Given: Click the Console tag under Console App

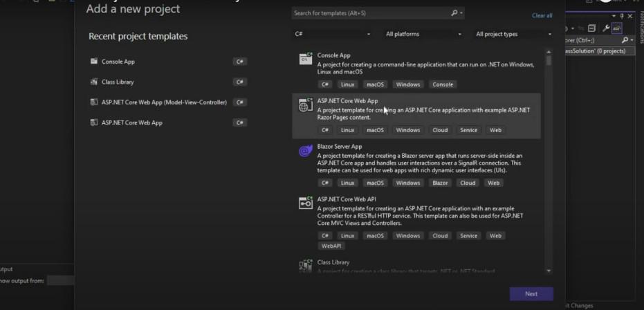Looking at the screenshot, I should (x=443, y=84).
